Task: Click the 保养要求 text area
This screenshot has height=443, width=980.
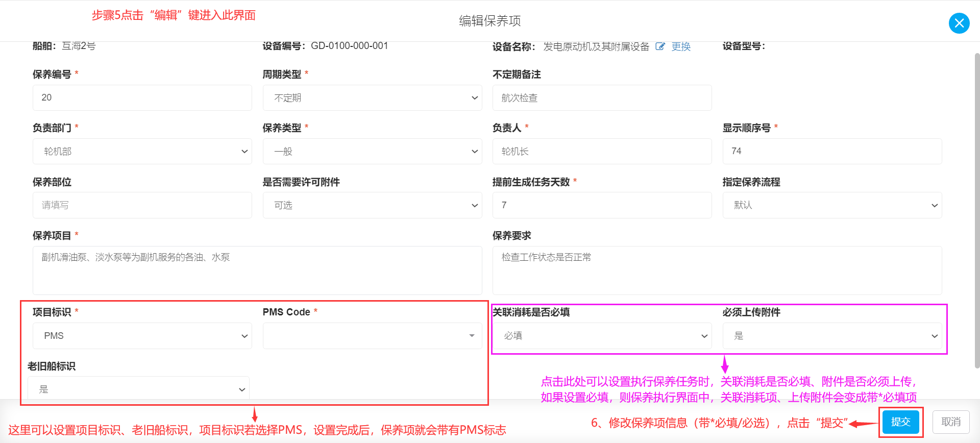Action: coord(717,270)
